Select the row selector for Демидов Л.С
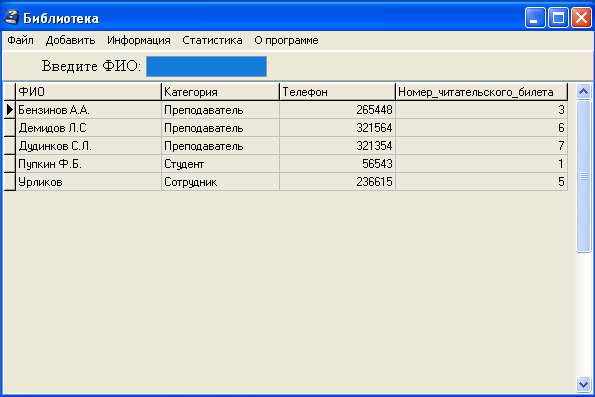This screenshot has height=397, width=595. coord(10,128)
